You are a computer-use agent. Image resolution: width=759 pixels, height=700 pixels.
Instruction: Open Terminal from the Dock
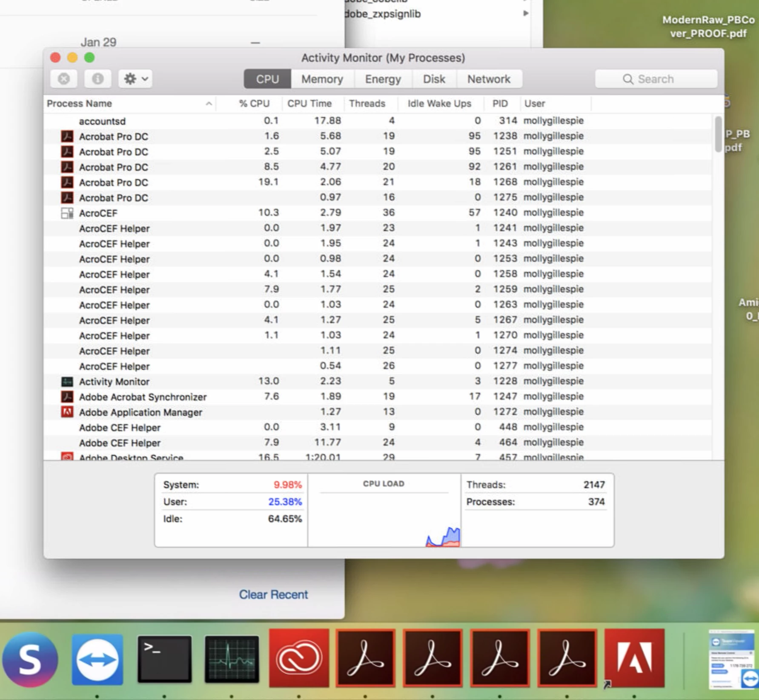pos(164,659)
